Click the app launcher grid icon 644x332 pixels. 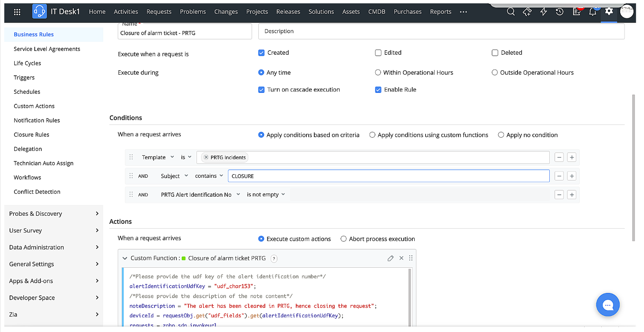(17, 12)
